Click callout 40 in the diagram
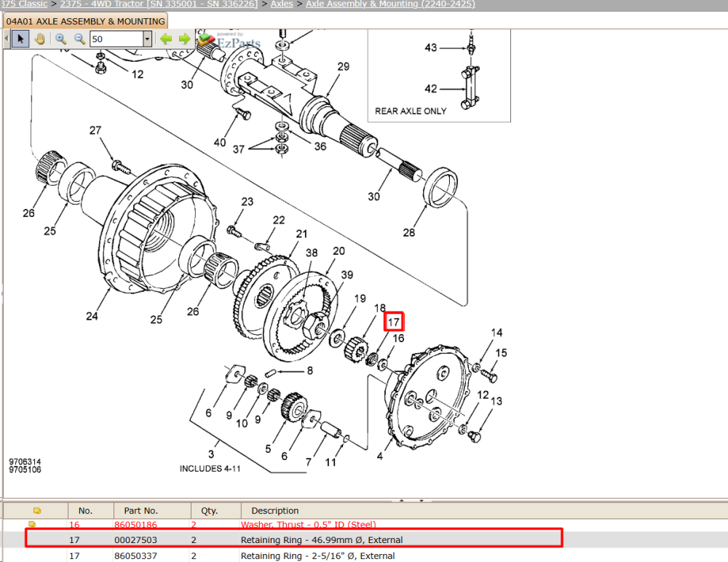Viewport: 728px width, 562px height. pos(220,142)
